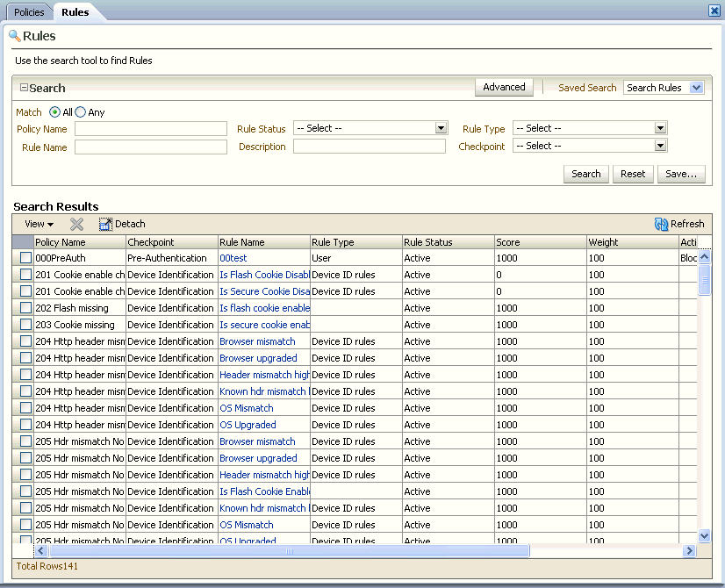Open the Rule Status dropdown

point(442,128)
